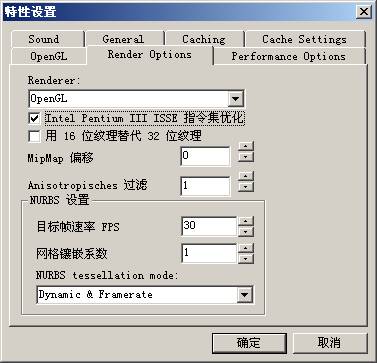Decrease Anisotropisches filter value

tap(246, 187)
